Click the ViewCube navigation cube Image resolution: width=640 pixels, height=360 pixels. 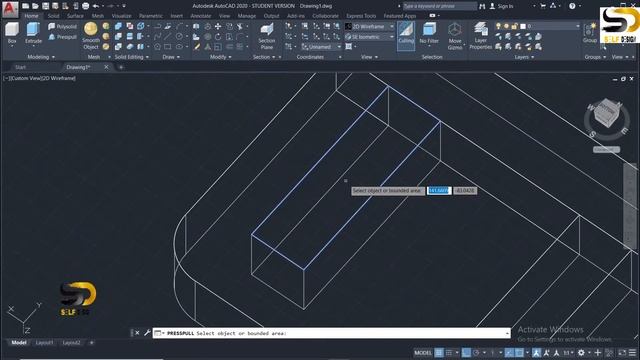click(x=606, y=113)
